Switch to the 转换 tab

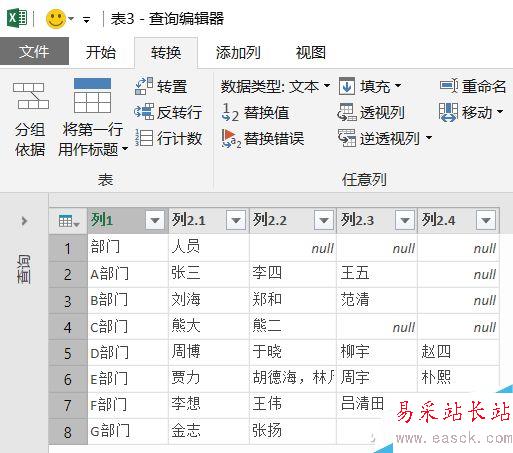coord(166,52)
